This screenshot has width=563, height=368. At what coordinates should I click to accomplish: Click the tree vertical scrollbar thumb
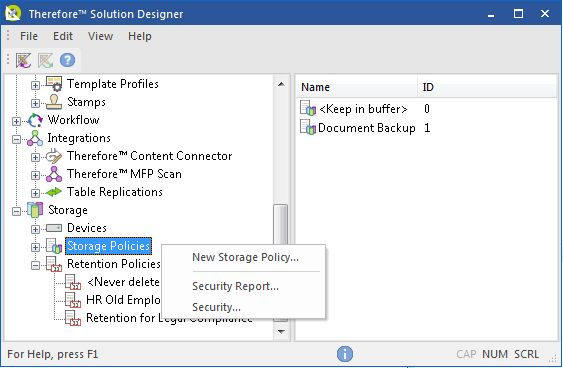[x=280, y=225]
